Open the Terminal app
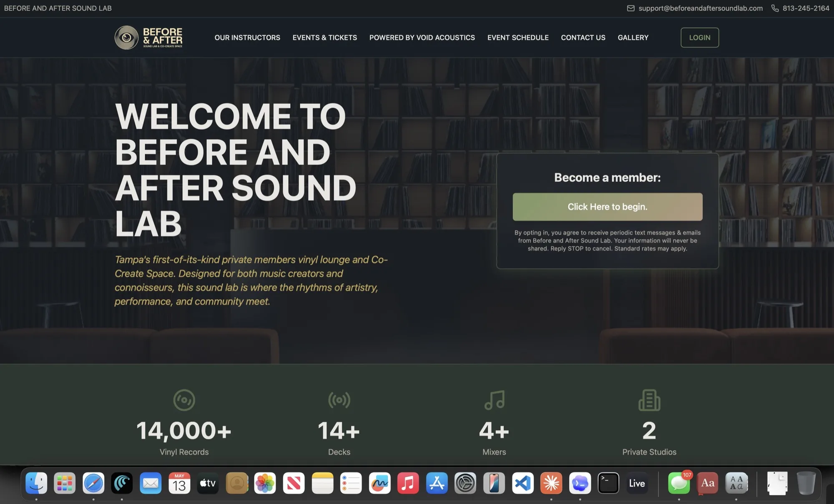The image size is (834, 504). 608,483
